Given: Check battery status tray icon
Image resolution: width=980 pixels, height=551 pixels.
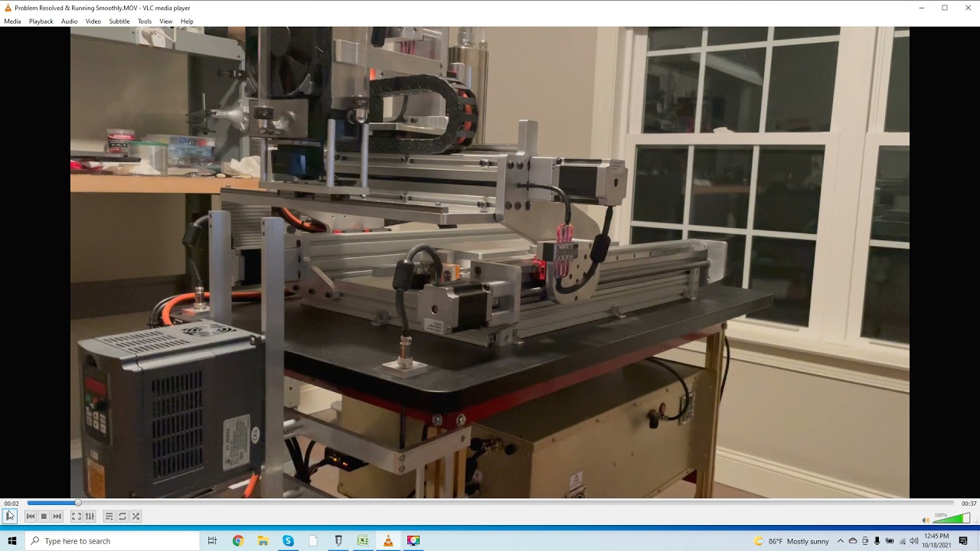Looking at the screenshot, I should click(890, 541).
